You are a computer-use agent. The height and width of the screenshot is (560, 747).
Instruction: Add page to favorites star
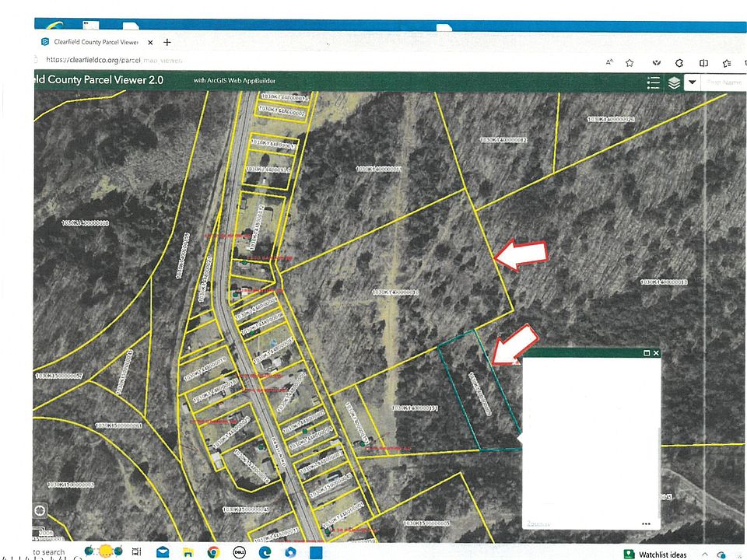[629, 63]
